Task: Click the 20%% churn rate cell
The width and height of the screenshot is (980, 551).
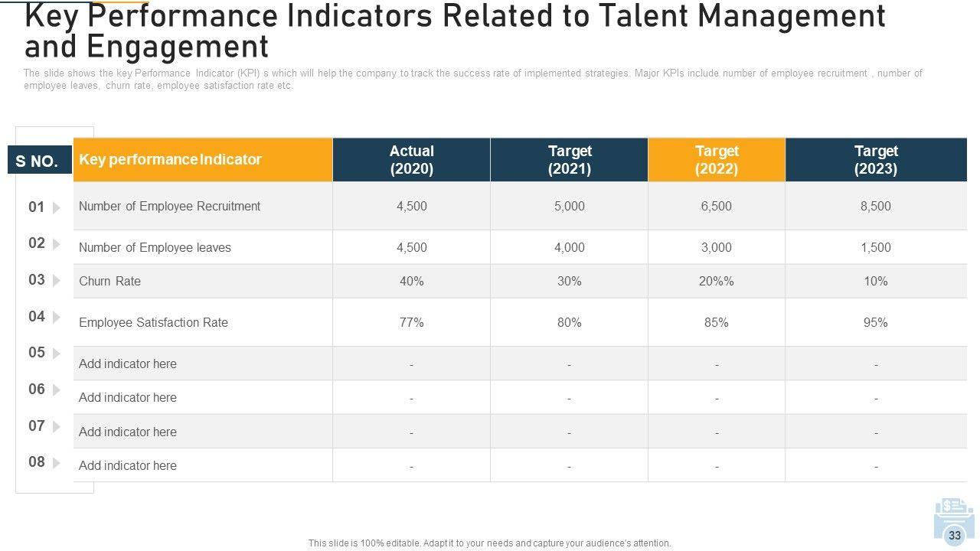Action: (x=716, y=281)
